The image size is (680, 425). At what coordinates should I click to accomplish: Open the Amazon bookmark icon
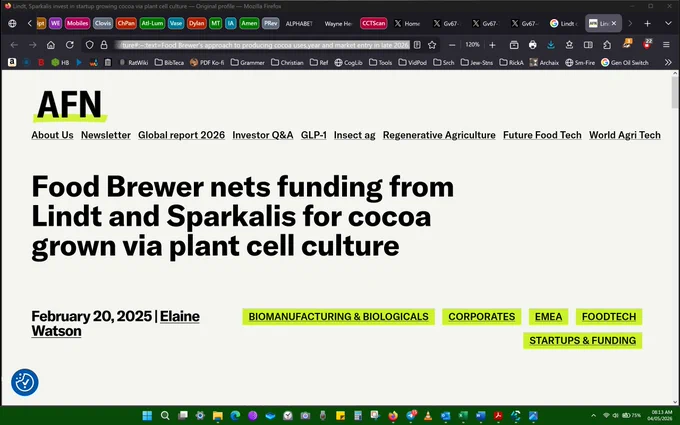pyautogui.click(x=12, y=62)
